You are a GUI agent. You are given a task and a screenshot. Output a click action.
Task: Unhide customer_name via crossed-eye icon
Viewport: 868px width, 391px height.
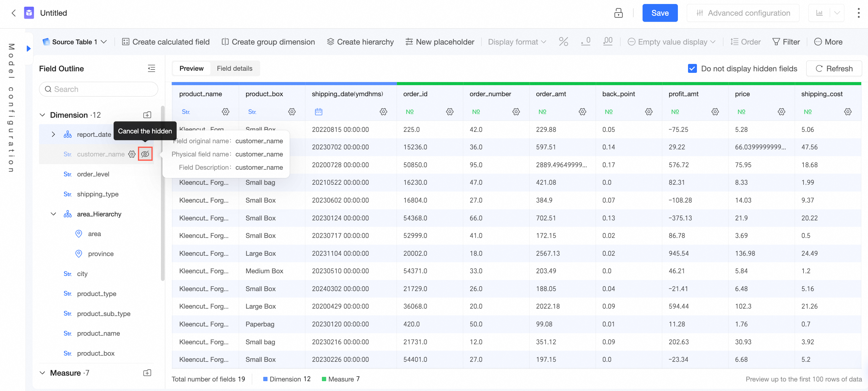(x=145, y=154)
